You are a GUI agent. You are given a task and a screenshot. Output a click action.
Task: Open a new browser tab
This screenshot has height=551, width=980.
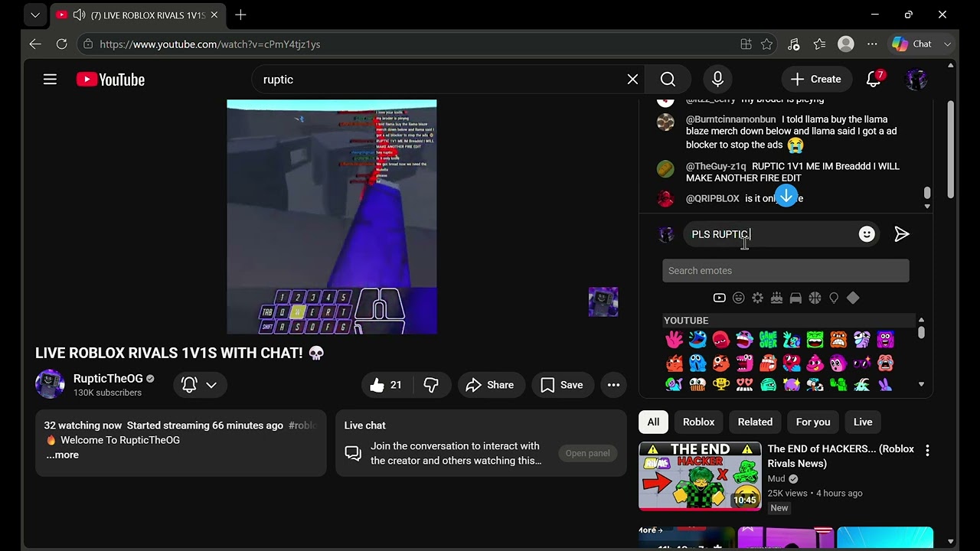[x=240, y=15]
